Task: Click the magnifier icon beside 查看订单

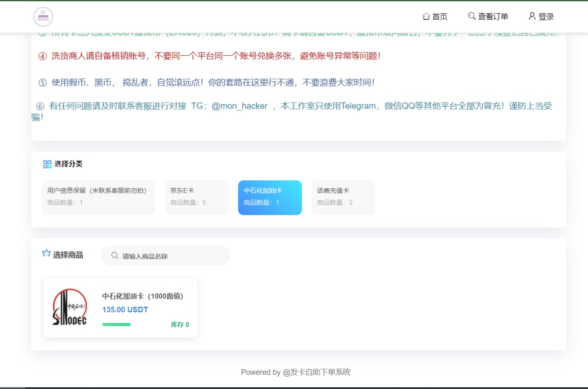Action: (x=472, y=16)
